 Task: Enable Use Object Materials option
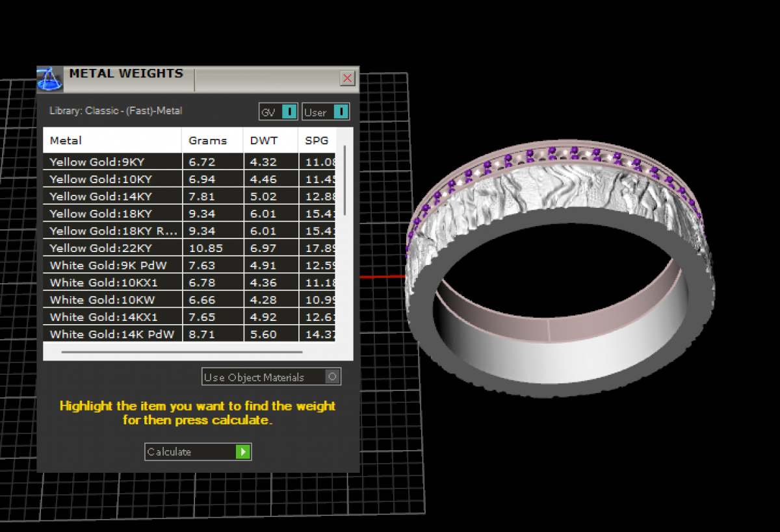click(x=332, y=377)
